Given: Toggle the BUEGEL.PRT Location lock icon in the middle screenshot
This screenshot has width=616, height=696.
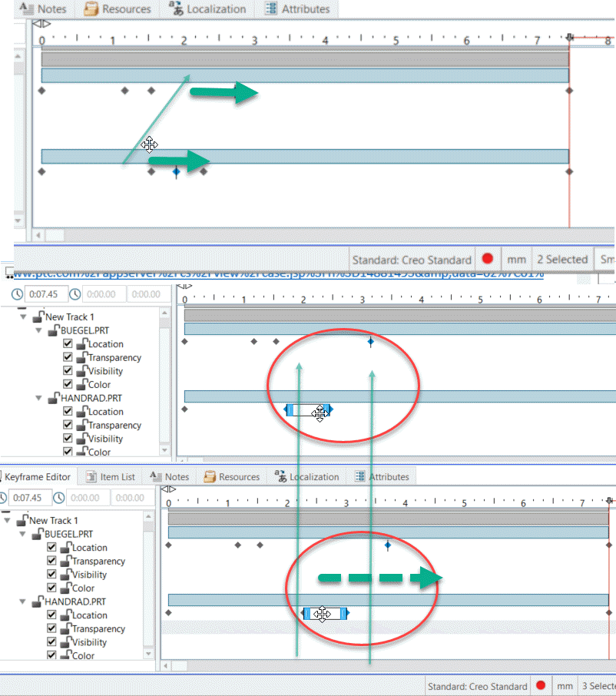Looking at the screenshot, I should (82, 344).
